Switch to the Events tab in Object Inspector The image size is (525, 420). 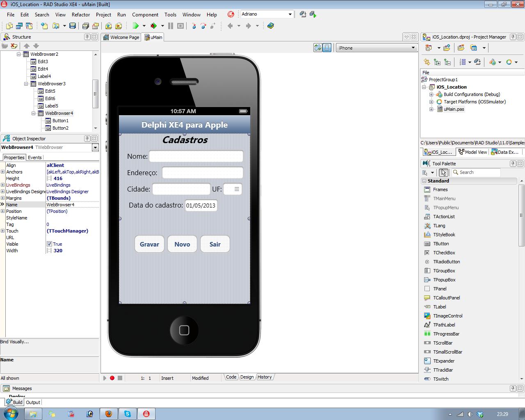pos(35,157)
